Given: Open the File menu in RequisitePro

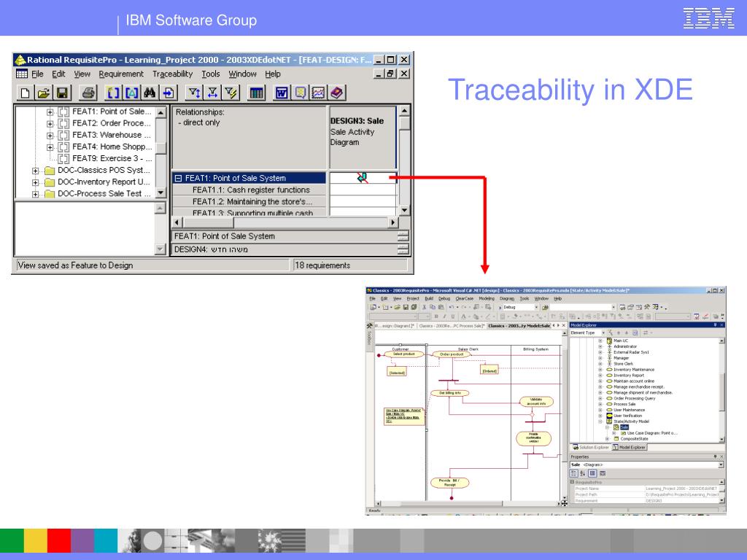Looking at the screenshot, I should [x=38, y=74].
